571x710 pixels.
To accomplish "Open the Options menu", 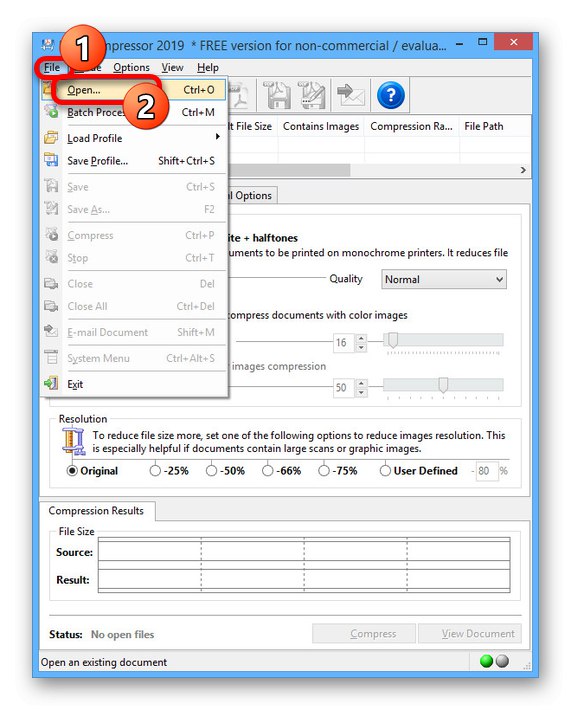I will click(x=131, y=67).
